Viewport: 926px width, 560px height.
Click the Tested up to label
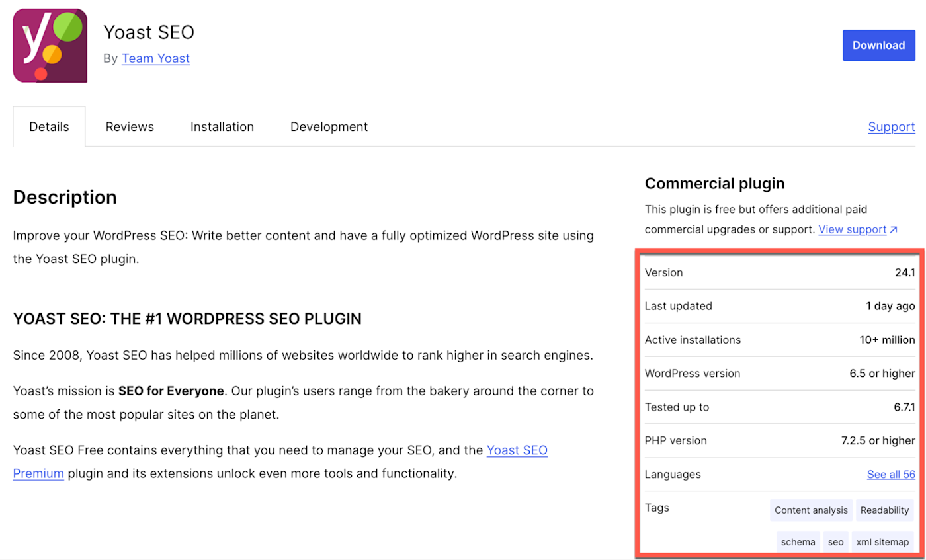(x=677, y=407)
